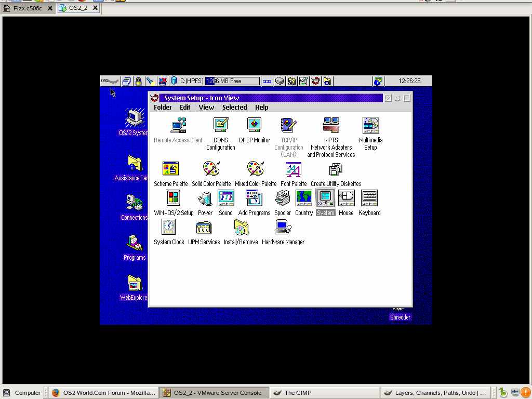Open the Mixed Color Palette
This screenshot has width=532, height=399.
click(255, 169)
